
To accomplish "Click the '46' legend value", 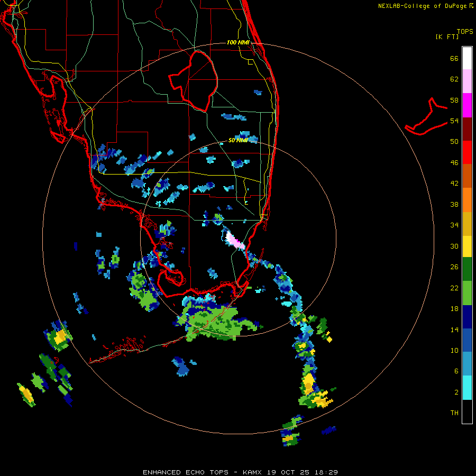I will (454, 163).
